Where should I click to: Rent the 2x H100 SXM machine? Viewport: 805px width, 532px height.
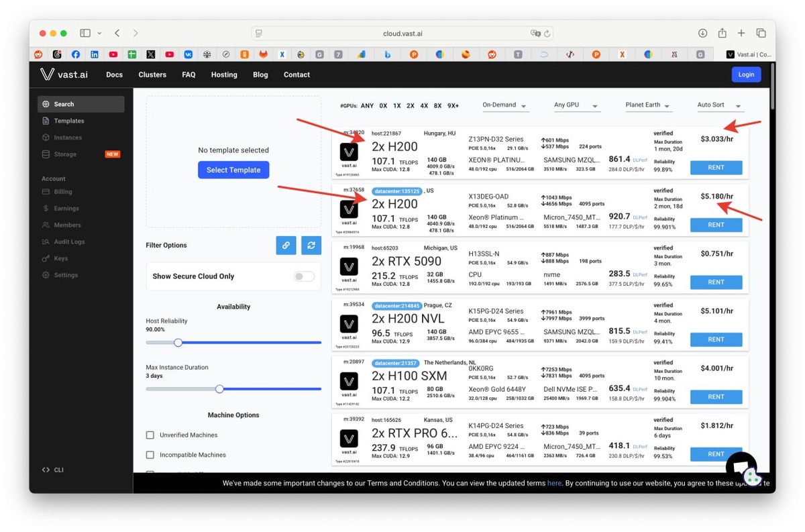pyautogui.click(x=716, y=396)
